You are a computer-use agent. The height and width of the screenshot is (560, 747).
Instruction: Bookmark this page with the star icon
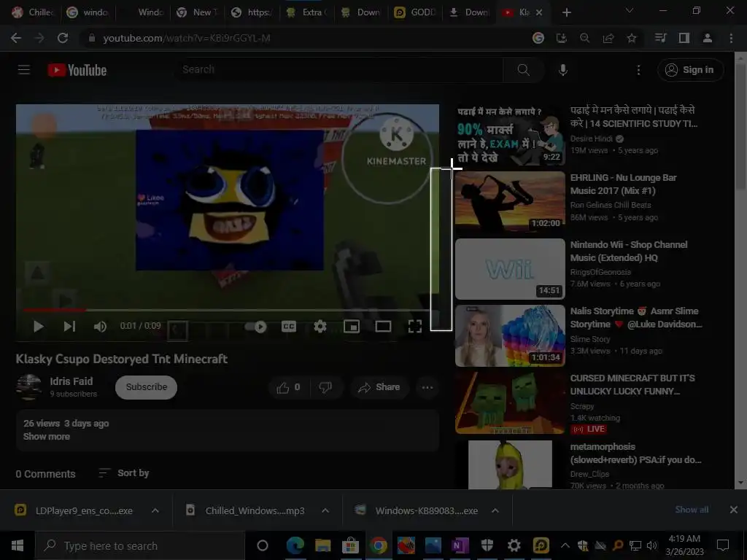[631, 38]
